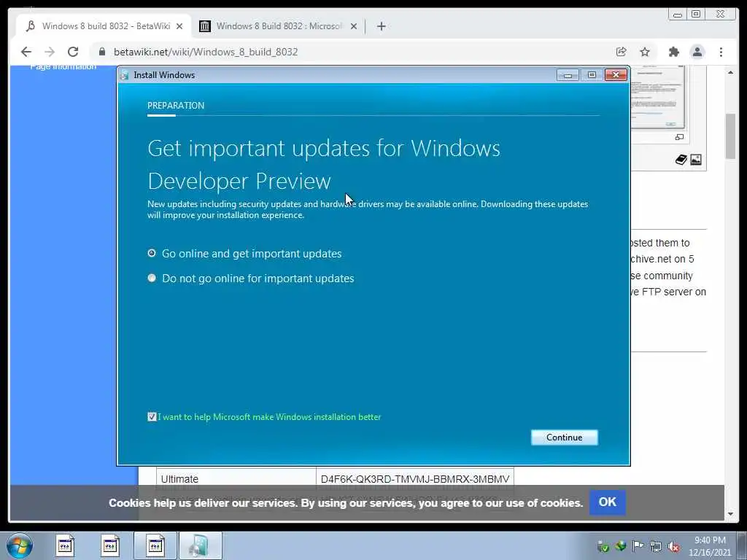Reload the BetaWiki page
This screenshot has width=747, height=560.
73,52
